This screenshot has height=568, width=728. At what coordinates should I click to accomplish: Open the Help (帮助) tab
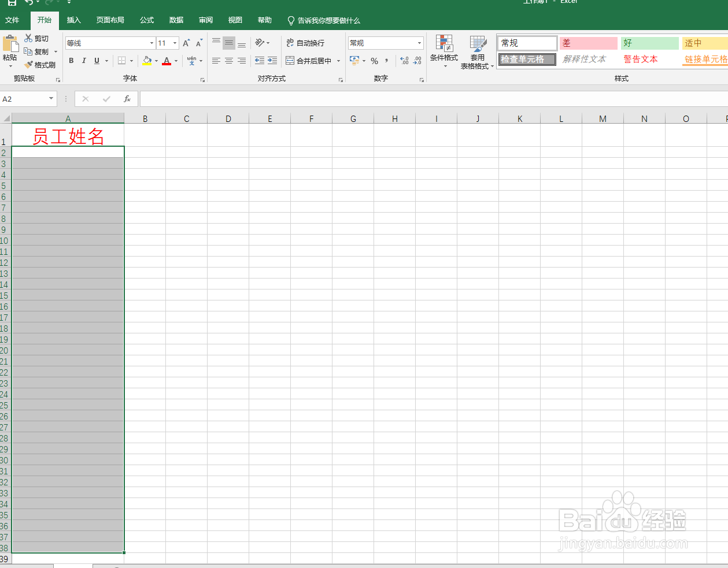265,20
